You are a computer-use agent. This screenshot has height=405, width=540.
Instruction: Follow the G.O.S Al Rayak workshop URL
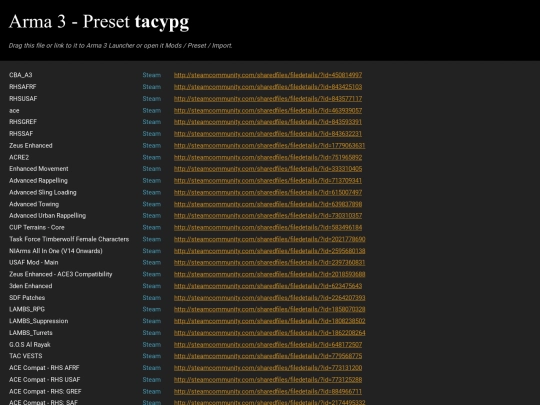[268, 344]
